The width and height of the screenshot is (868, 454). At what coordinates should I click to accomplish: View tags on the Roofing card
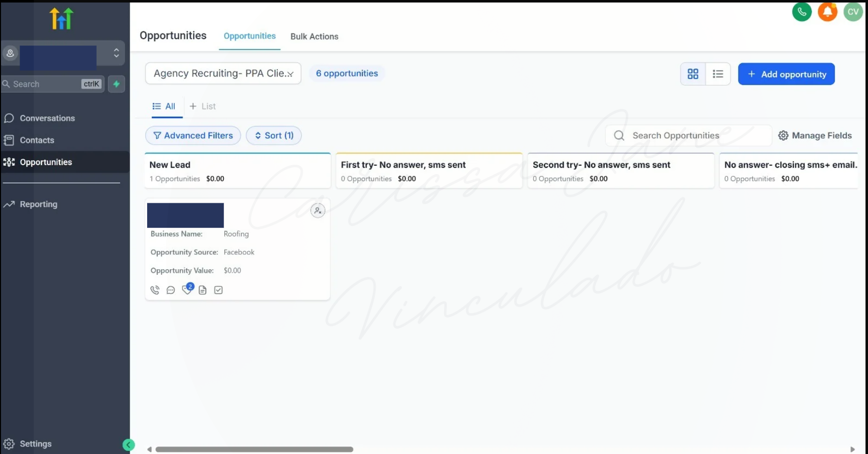(187, 290)
